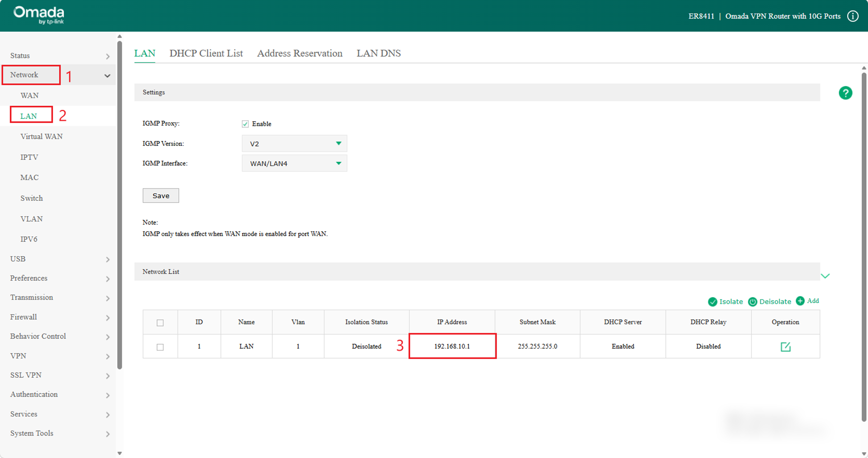Screen dimensions: 868x458
Task: Select the Isolate action above network table
Action: [725, 302]
